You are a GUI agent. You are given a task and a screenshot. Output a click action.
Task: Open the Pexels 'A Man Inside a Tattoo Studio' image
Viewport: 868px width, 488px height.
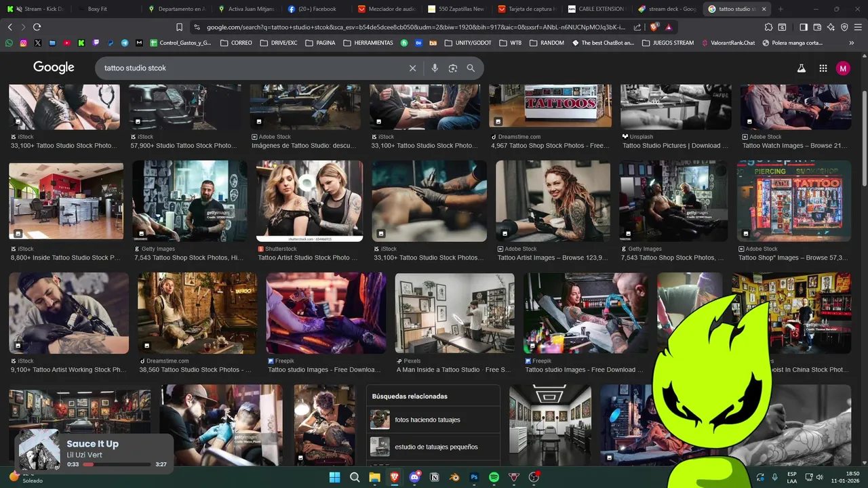(x=454, y=313)
